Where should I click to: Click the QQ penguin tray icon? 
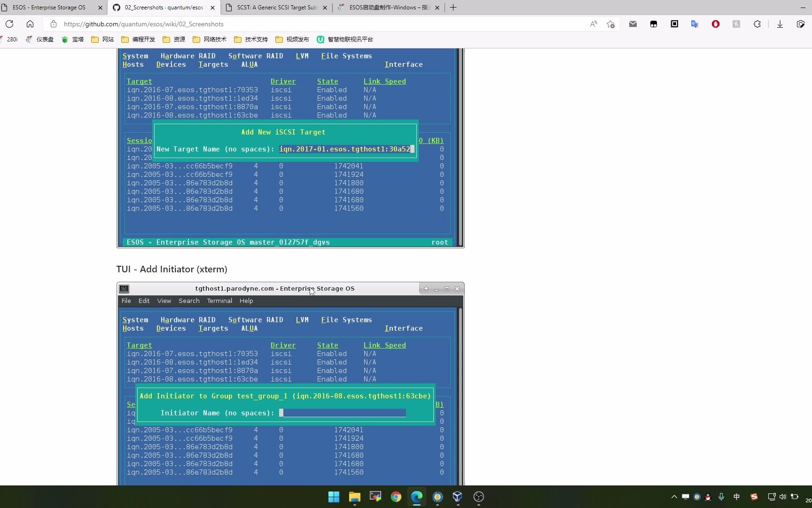(708, 497)
